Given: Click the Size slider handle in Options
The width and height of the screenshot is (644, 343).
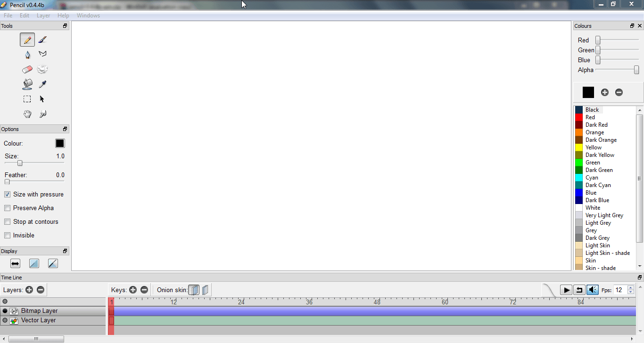Looking at the screenshot, I should (x=20, y=163).
